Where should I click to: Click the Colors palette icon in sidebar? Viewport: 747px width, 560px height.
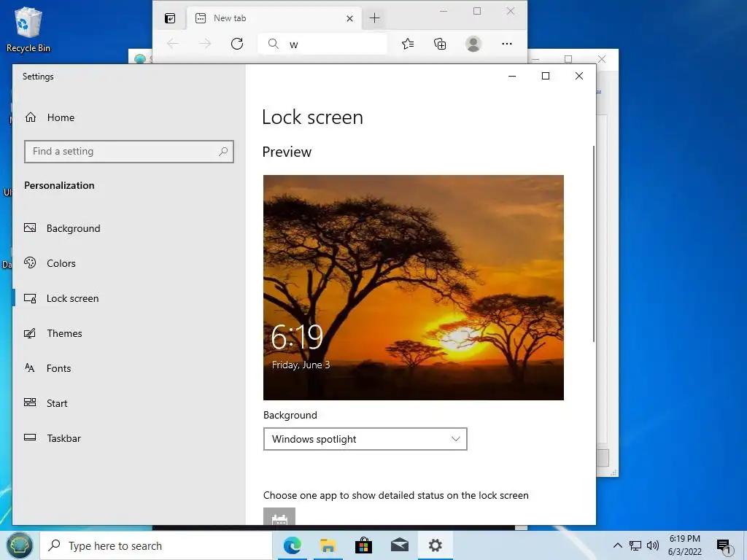30,262
